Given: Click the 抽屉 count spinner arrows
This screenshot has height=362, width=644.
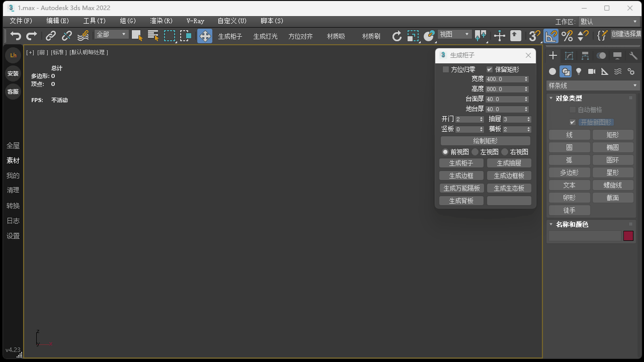Looking at the screenshot, I should pyautogui.click(x=529, y=119).
